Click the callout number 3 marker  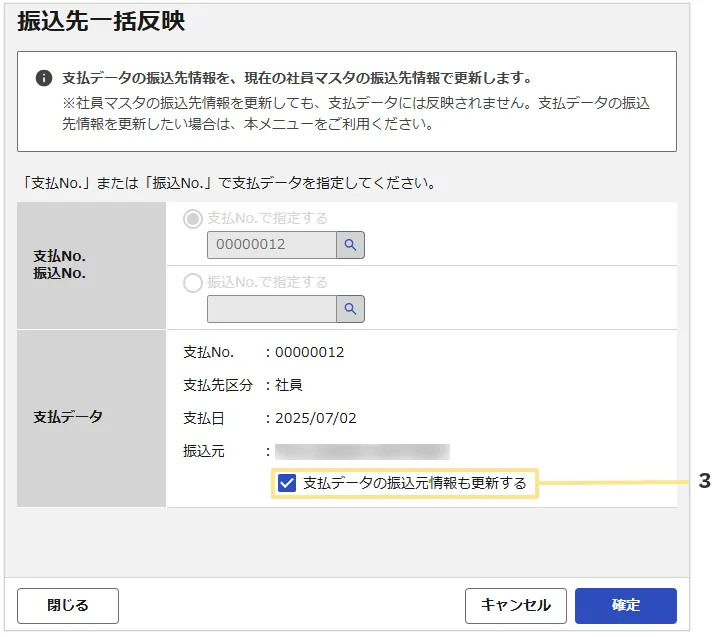point(704,482)
